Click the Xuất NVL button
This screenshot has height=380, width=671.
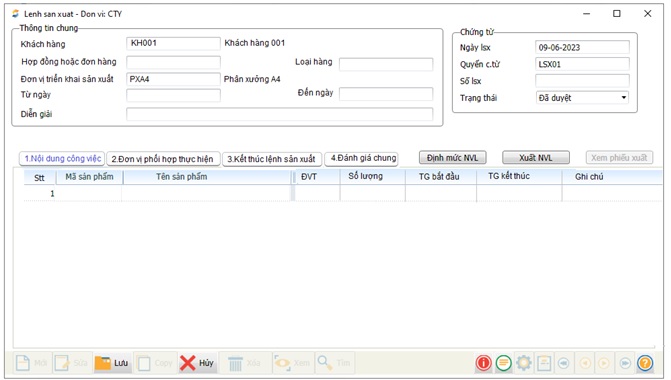pyautogui.click(x=536, y=157)
